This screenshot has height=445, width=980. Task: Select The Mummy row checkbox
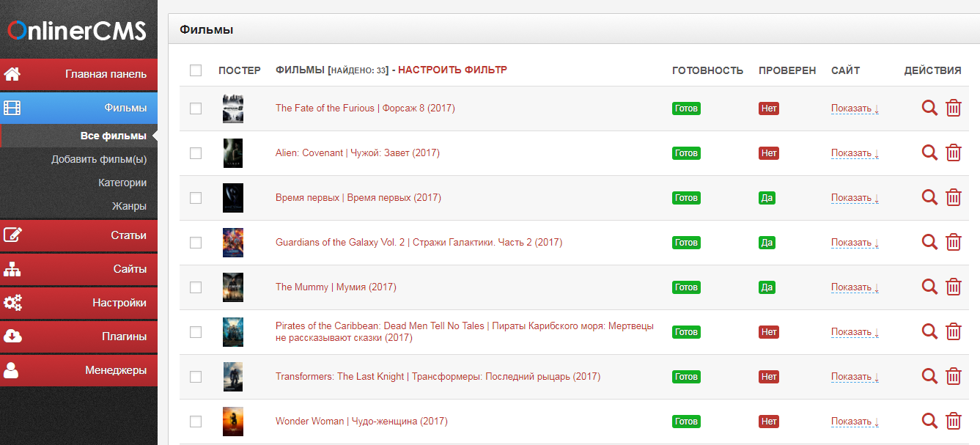[196, 287]
